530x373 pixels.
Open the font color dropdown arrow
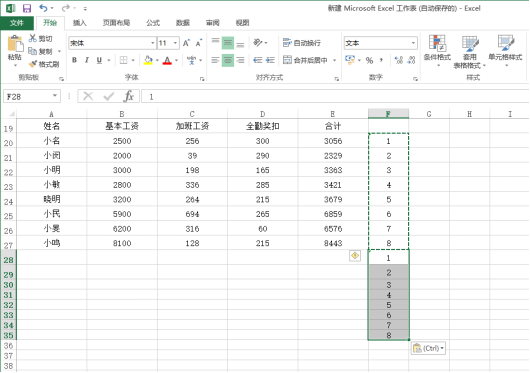176,60
